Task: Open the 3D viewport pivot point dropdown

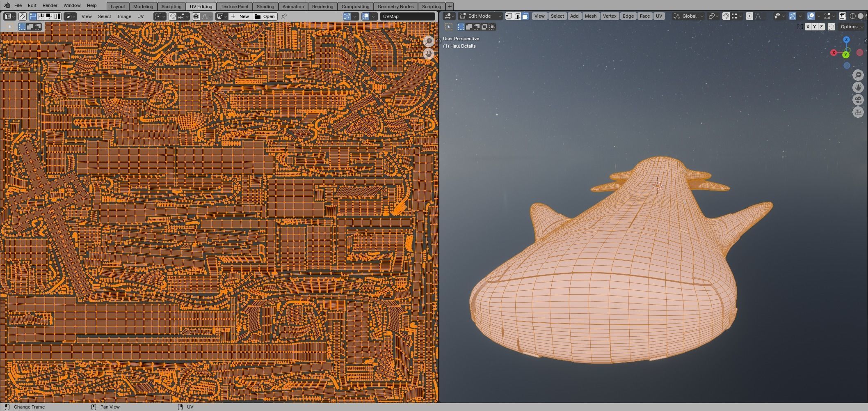Action: click(713, 16)
